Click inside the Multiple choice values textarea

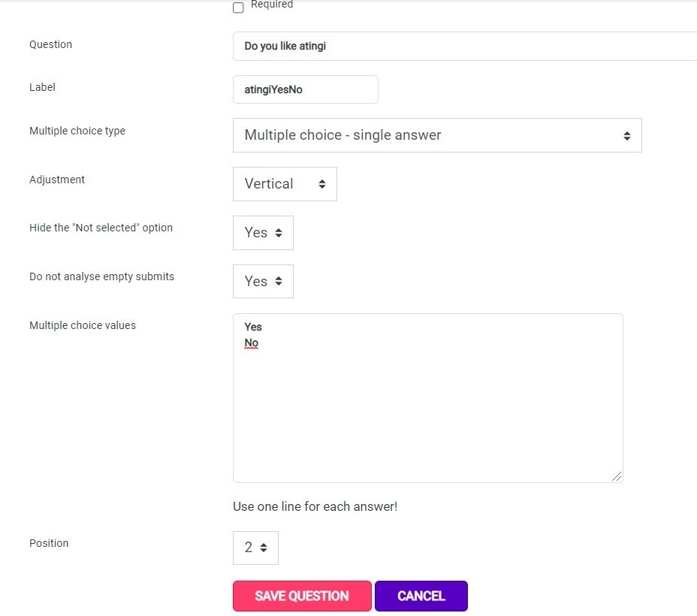tap(427, 398)
